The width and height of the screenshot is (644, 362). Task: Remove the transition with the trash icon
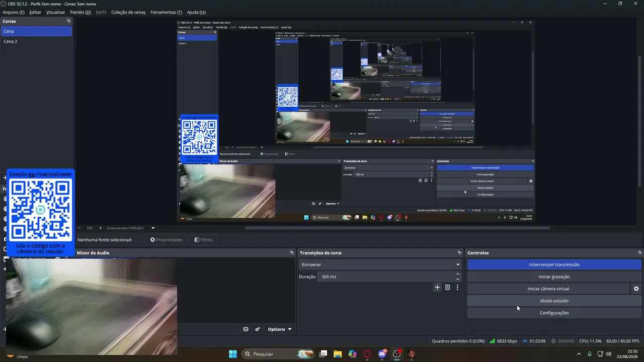447,288
